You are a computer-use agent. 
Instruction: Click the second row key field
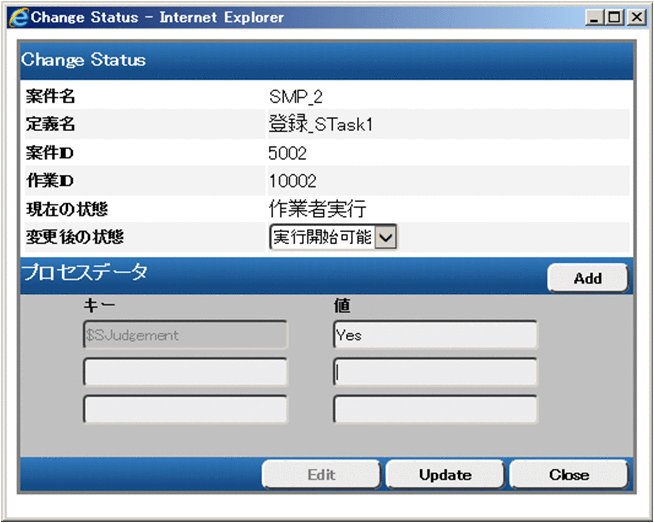point(185,372)
